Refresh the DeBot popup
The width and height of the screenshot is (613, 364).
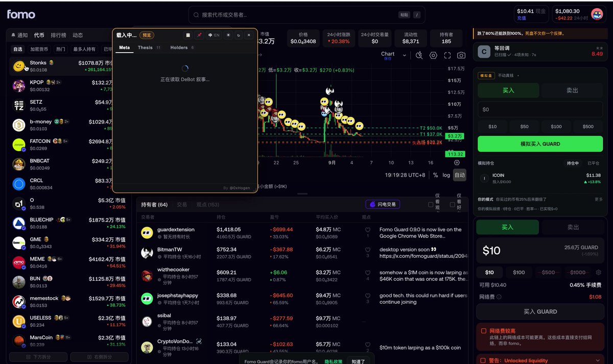coord(239,35)
